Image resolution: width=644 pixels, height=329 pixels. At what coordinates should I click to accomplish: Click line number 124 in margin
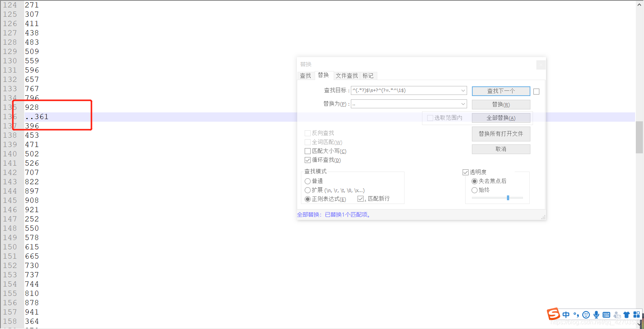10,5
